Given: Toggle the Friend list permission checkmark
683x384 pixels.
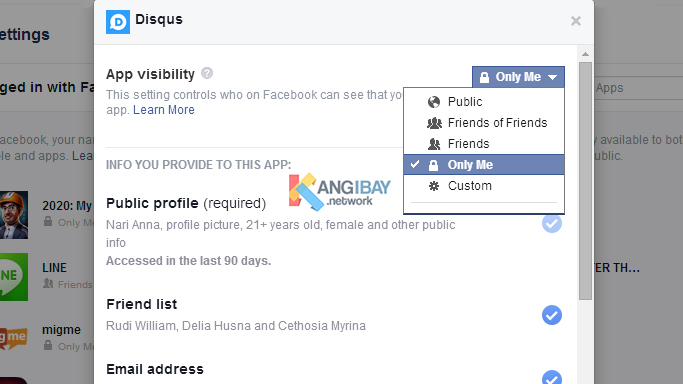Looking at the screenshot, I should pyautogui.click(x=551, y=315).
